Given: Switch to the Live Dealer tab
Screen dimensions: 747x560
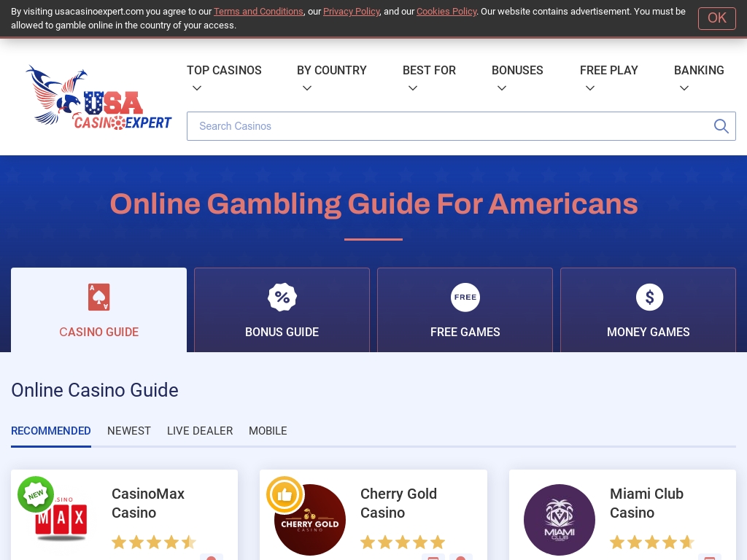Looking at the screenshot, I should point(200,431).
